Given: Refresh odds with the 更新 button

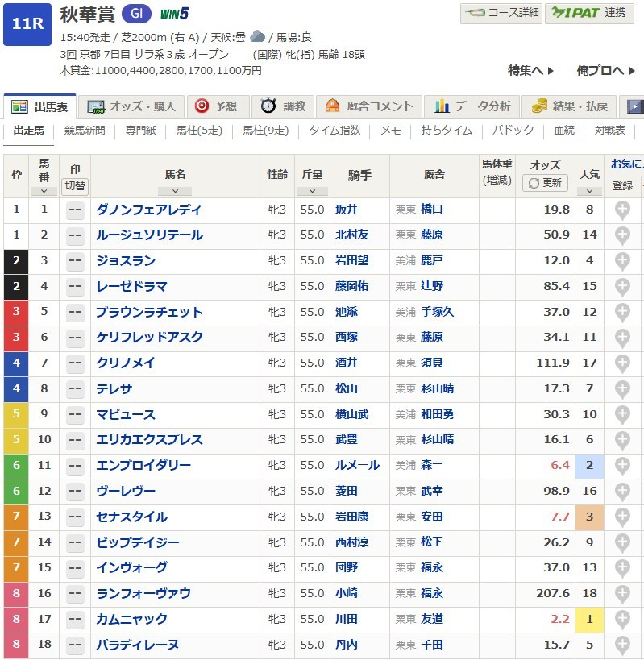Looking at the screenshot, I should (x=545, y=183).
